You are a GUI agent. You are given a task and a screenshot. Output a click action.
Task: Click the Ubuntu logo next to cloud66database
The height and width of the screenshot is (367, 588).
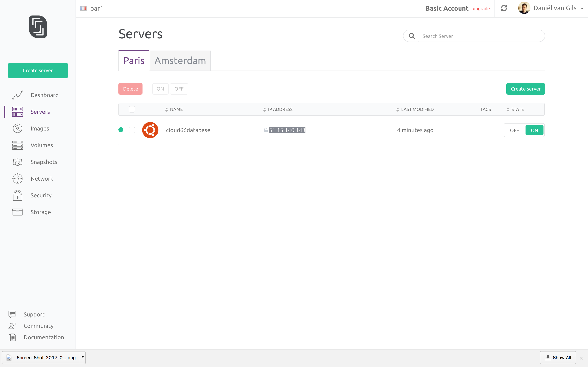point(150,130)
